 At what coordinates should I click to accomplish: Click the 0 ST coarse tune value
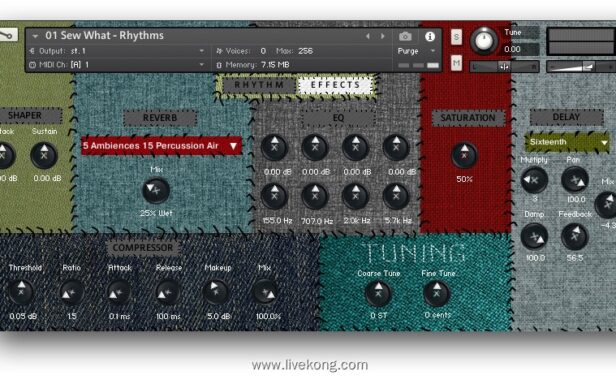(379, 315)
